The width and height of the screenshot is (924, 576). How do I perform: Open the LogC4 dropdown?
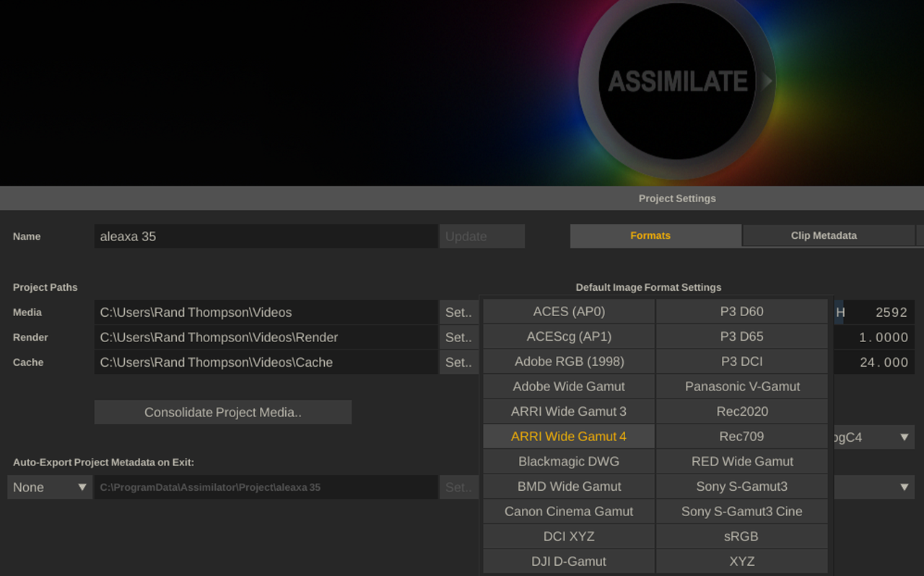[874, 437]
